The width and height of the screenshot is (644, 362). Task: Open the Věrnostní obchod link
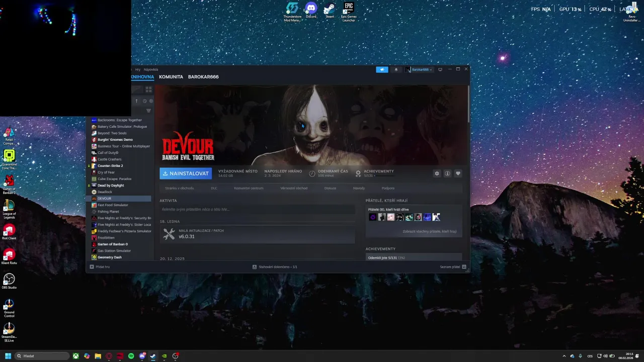294,188
